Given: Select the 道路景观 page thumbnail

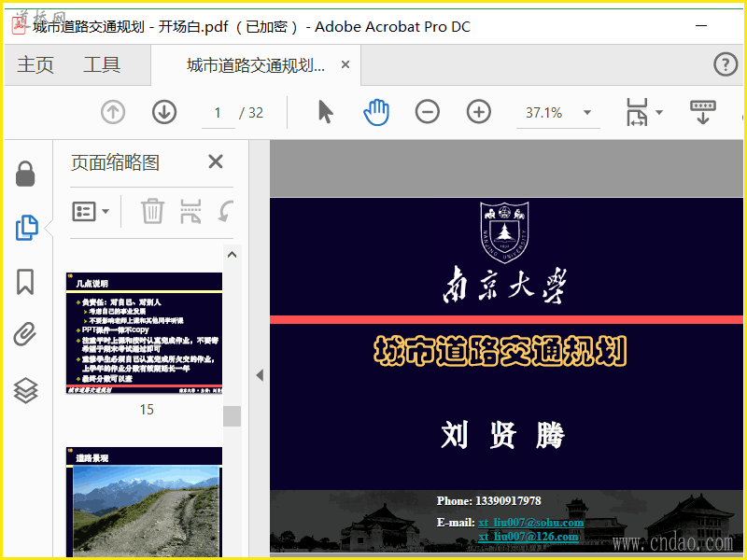Looking at the screenshot, I should click(x=144, y=502).
